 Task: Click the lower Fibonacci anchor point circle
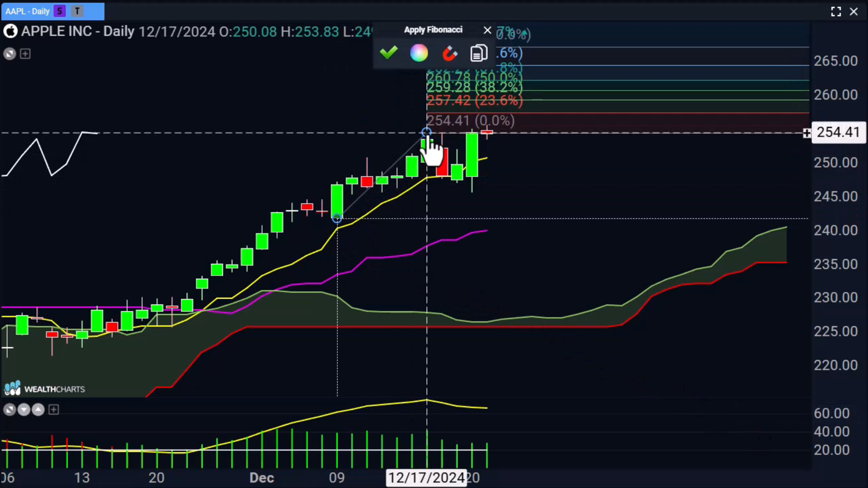337,219
